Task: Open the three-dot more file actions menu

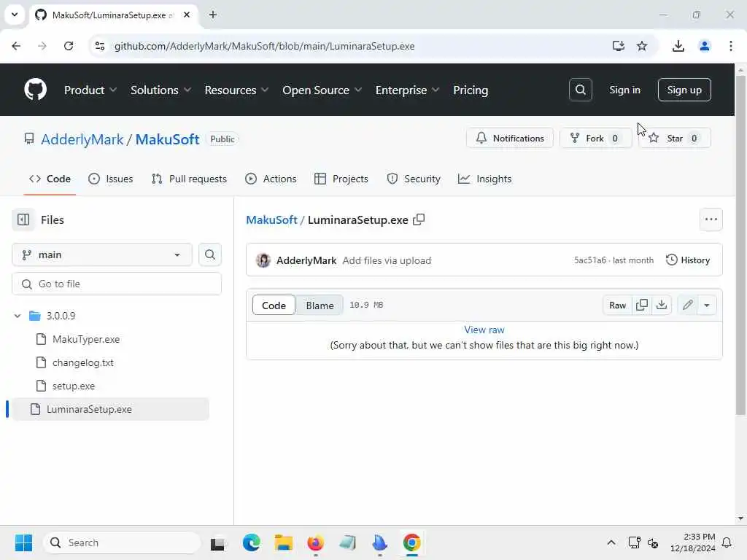Action: 711,219
